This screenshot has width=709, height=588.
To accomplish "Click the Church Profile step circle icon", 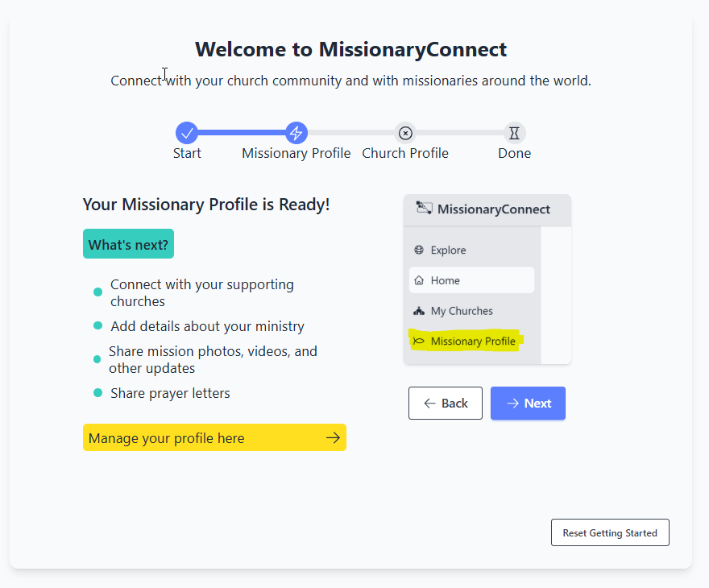I will point(405,133).
